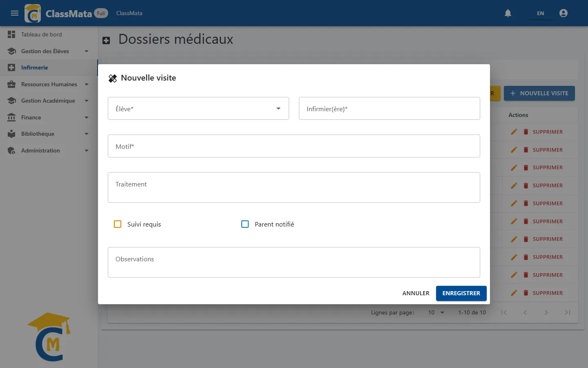The width and height of the screenshot is (588, 368).
Task: Open the notifications bell
Action: (x=508, y=13)
